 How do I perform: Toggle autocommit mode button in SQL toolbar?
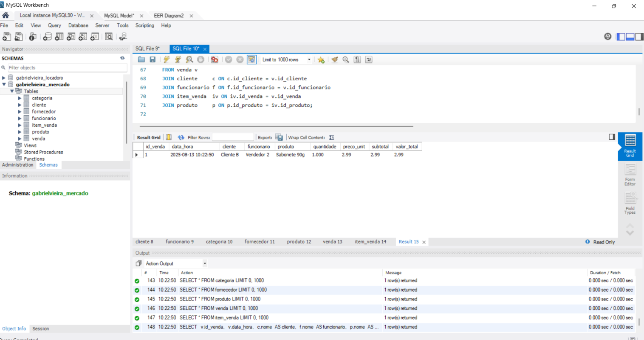(x=251, y=59)
